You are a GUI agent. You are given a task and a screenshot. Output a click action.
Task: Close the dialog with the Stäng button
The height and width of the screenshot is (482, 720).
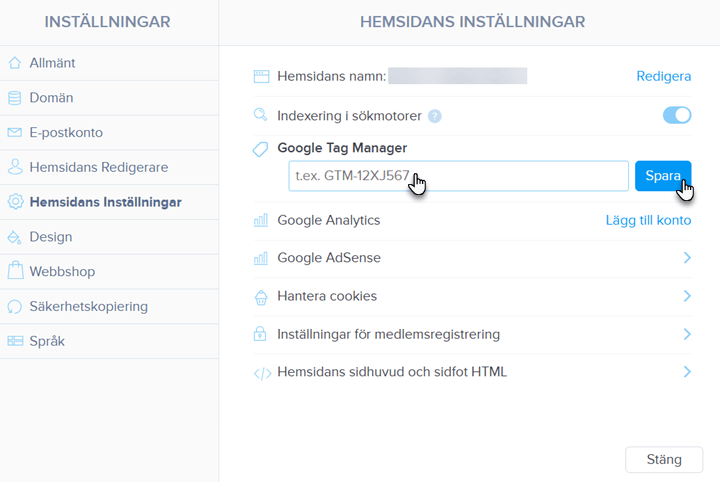(664, 460)
